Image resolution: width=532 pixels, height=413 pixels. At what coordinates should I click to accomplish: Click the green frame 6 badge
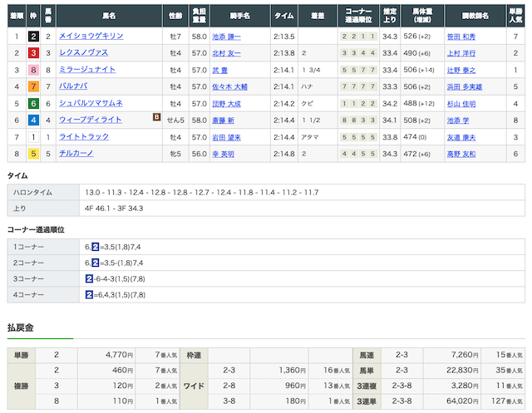(x=32, y=103)
